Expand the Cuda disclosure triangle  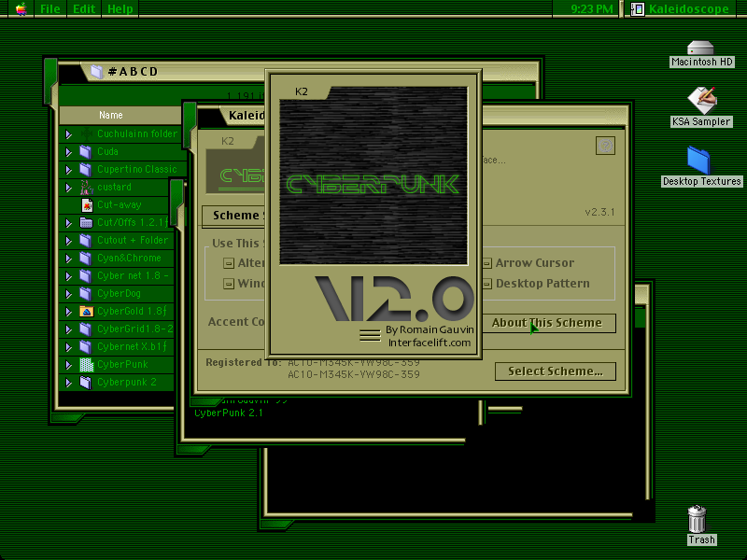68,152
